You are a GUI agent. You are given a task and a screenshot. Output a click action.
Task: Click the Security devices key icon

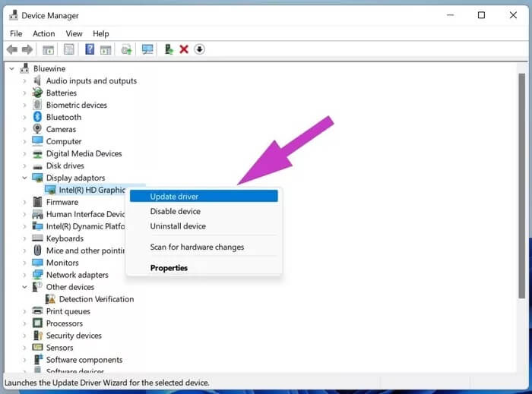pos(37,336)
